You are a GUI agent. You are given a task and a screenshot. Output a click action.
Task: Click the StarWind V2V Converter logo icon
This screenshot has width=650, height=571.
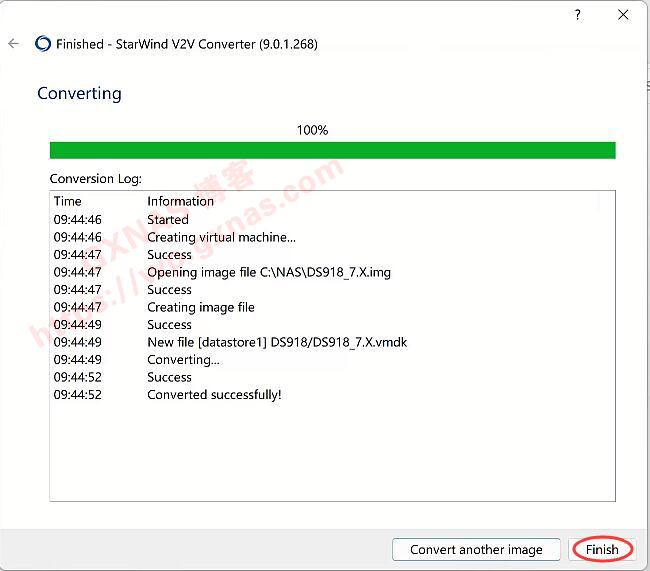point(43,44)
